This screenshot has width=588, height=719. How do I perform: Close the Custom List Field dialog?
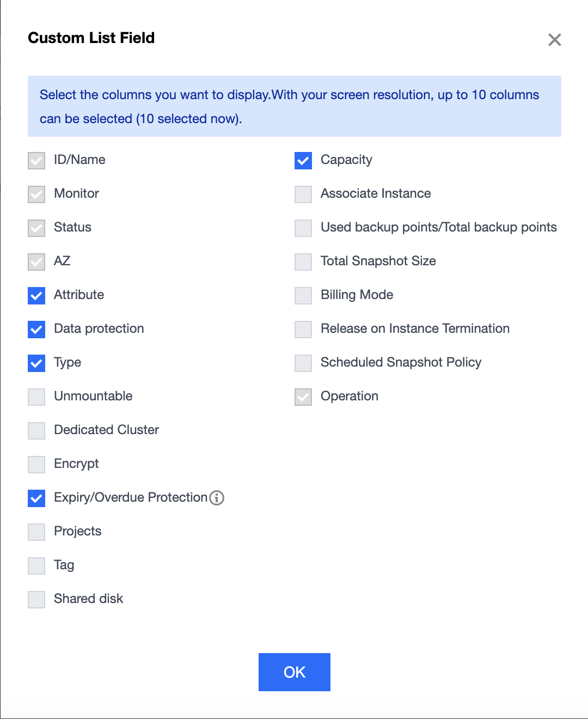tap(554, 40)
